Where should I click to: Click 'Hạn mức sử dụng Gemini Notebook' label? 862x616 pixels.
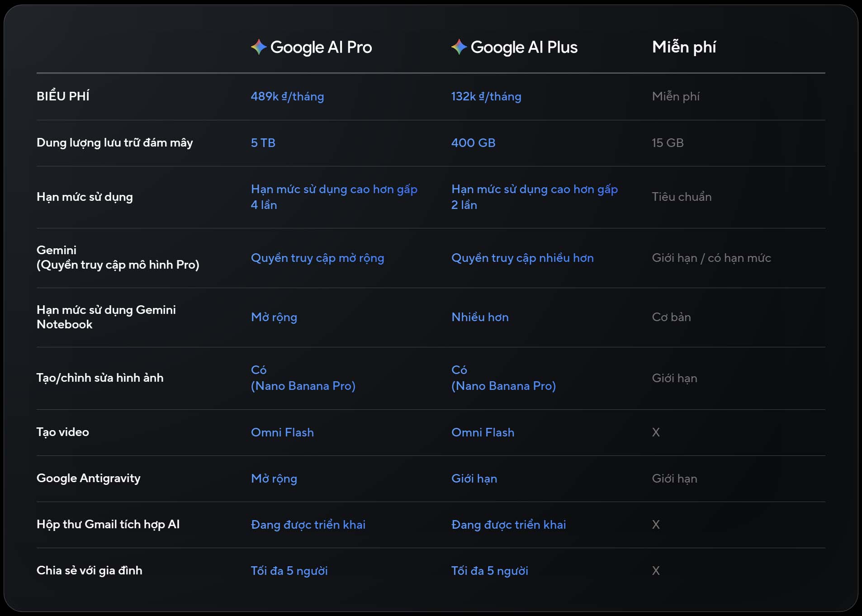106,317
